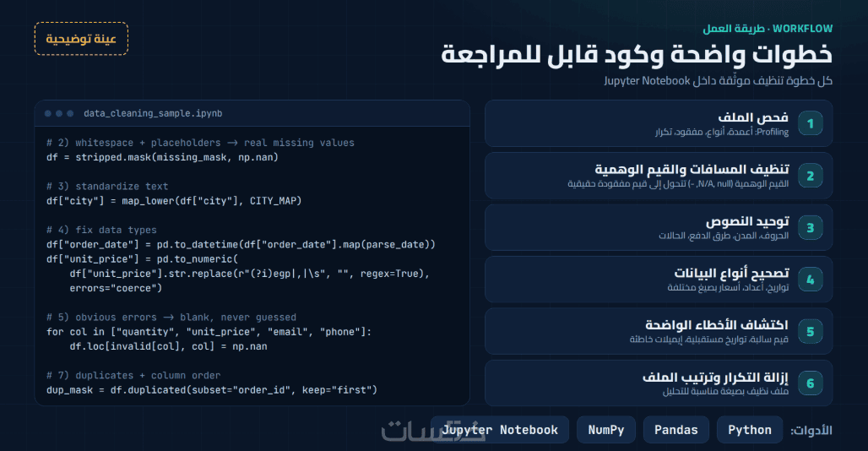Select the Pandas tool tag
This screenshot has height=451, width=868.
pos(676,430)
